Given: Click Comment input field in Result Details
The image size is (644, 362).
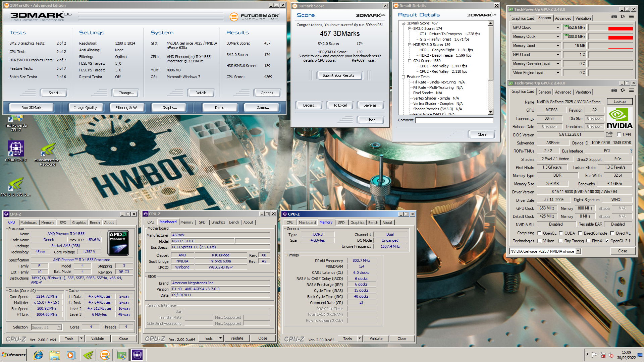Looking at the screenshot, I should (x=454, y=120).
